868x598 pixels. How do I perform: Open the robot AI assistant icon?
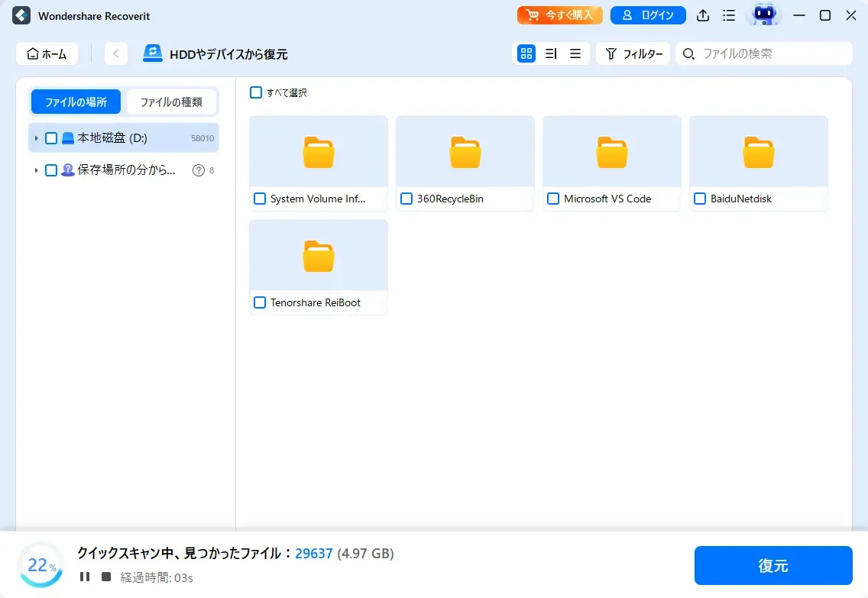[x=764, y=15]
